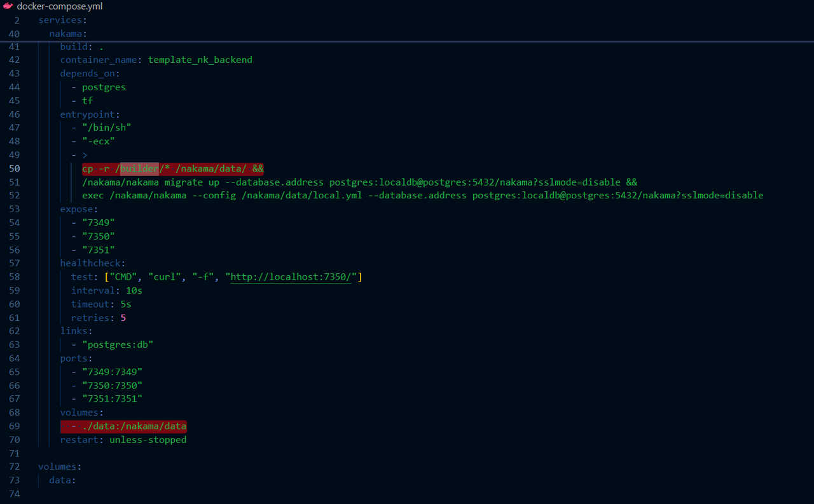This screenshot has width=814, height=504.
Task: Click "7350" under expose on line 55
Action: pos(99,236)
